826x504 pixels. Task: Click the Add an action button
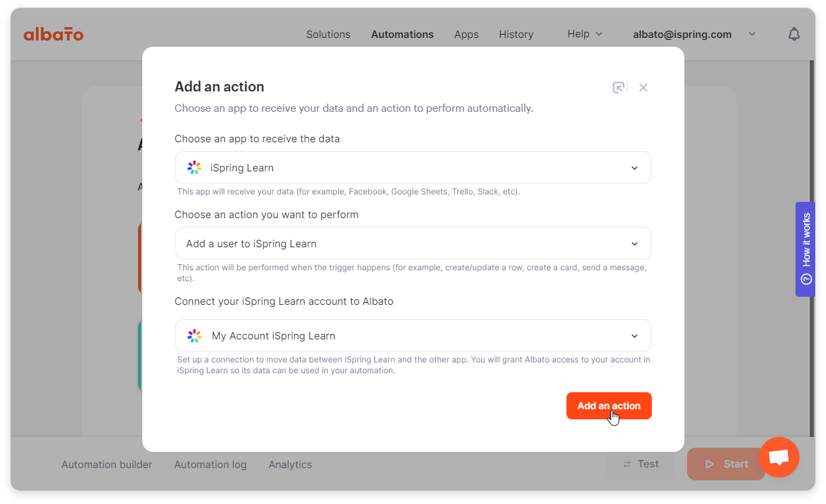609,406
